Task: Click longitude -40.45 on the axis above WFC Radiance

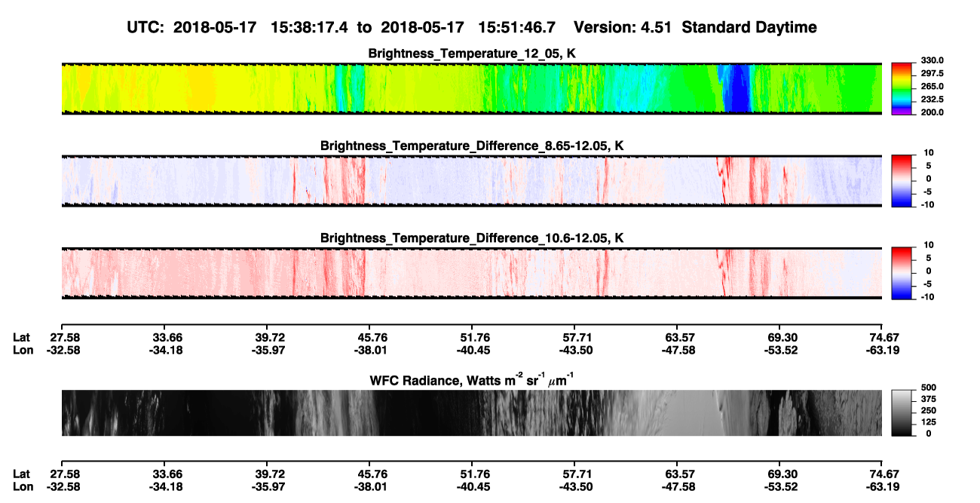Action: (472, 350)
